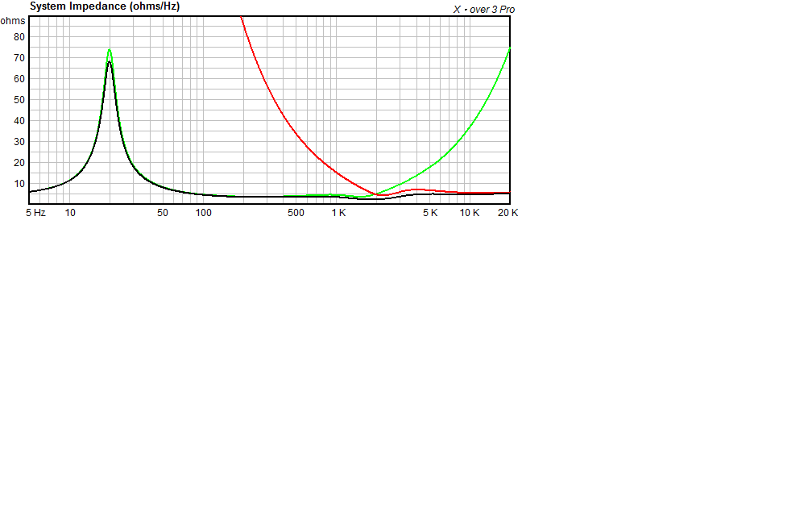Select the 30 ohms axis value
The height and width of the screenshot is (508, 812).
tap(19, 142)
